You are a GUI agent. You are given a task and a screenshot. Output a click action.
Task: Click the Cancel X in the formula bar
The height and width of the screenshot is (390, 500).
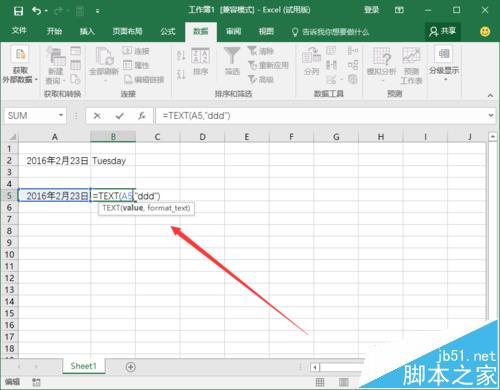pos(97,116)
